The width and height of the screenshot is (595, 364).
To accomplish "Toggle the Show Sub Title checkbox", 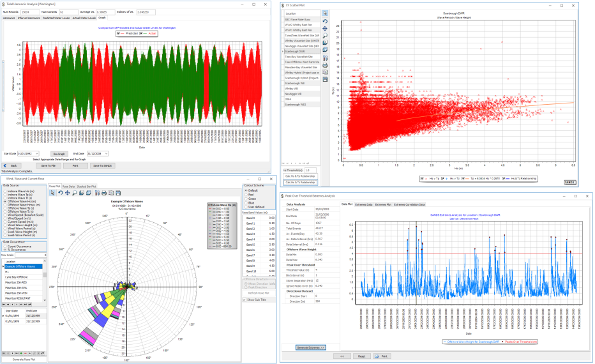I will click(244, 299).
